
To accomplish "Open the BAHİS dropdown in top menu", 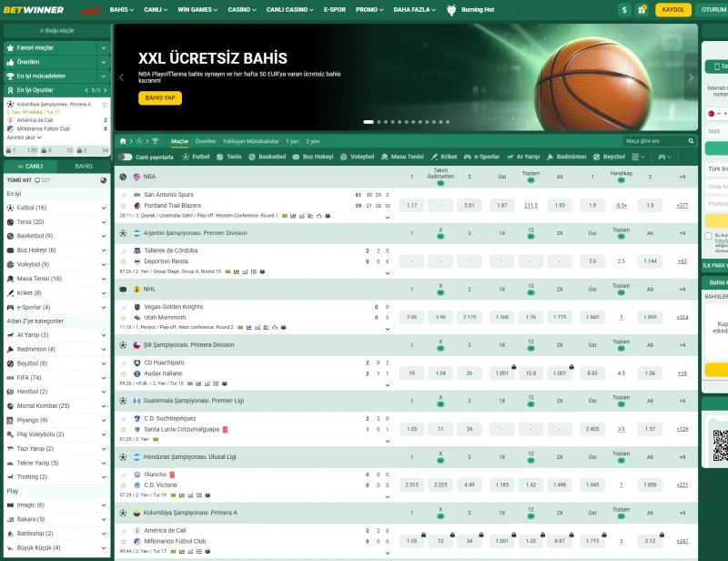I will (x=122, y=10).
